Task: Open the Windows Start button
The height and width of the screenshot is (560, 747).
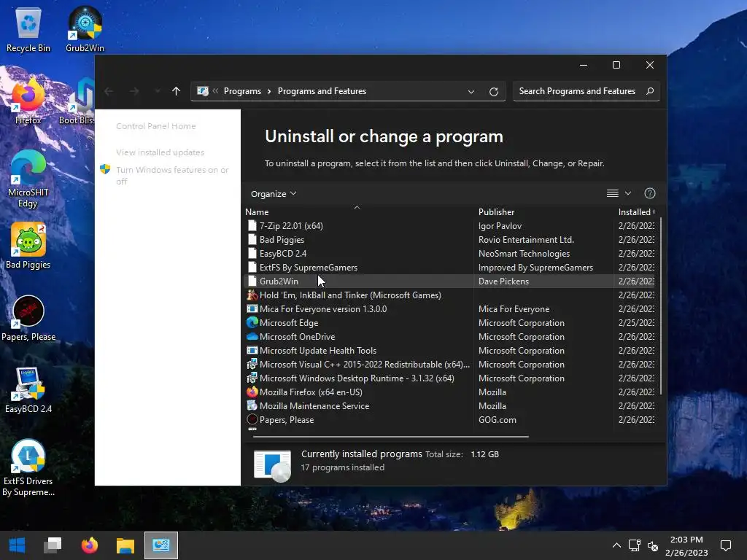Action: click(x=18, y=545)
